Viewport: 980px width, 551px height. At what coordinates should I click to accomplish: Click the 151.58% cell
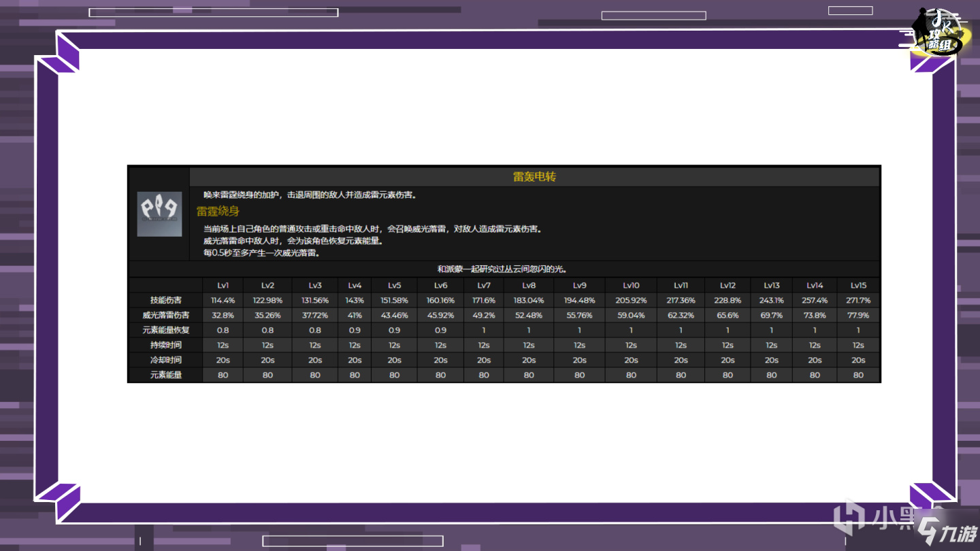395,300
